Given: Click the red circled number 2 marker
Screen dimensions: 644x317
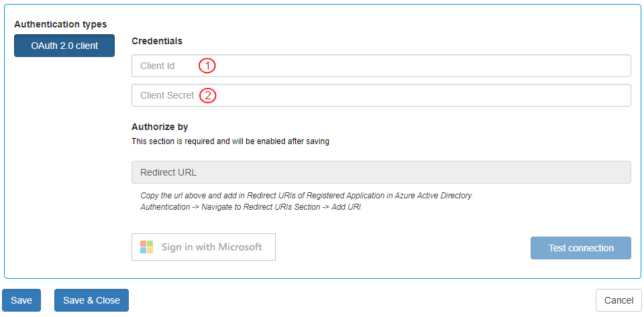Looking at the screenshot, I should click(208, 95).
